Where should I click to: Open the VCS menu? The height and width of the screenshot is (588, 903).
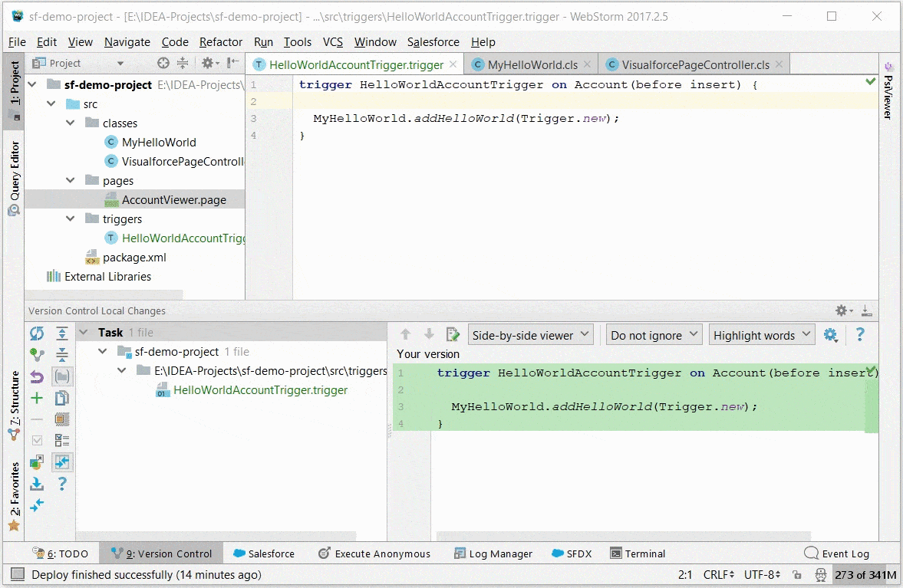tap(332, 42)
